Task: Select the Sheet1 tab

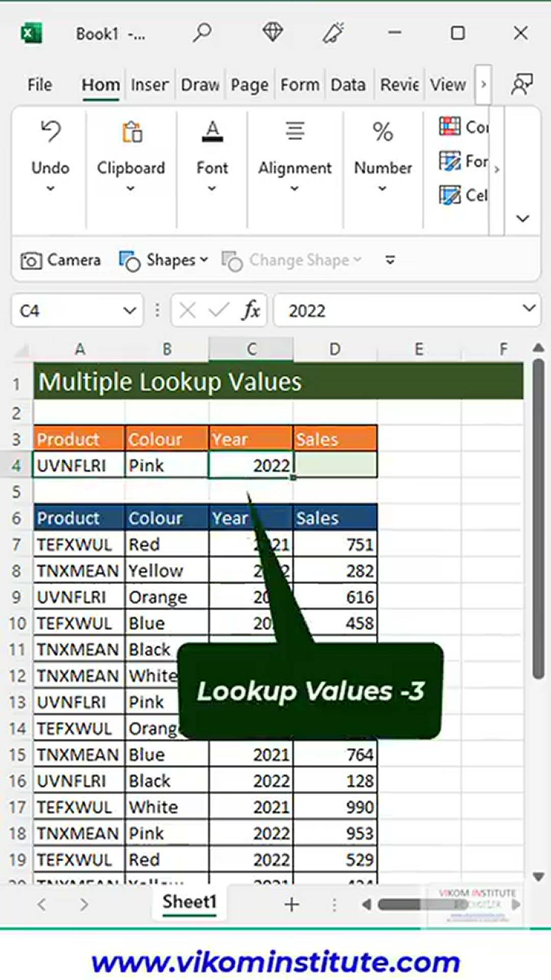Action: coord(190,902)
